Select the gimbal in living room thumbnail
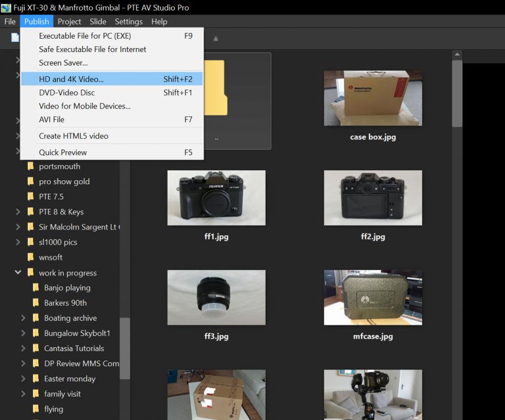Image resolution: width=505 pixels, height=420 pixels. click(373, 395)
